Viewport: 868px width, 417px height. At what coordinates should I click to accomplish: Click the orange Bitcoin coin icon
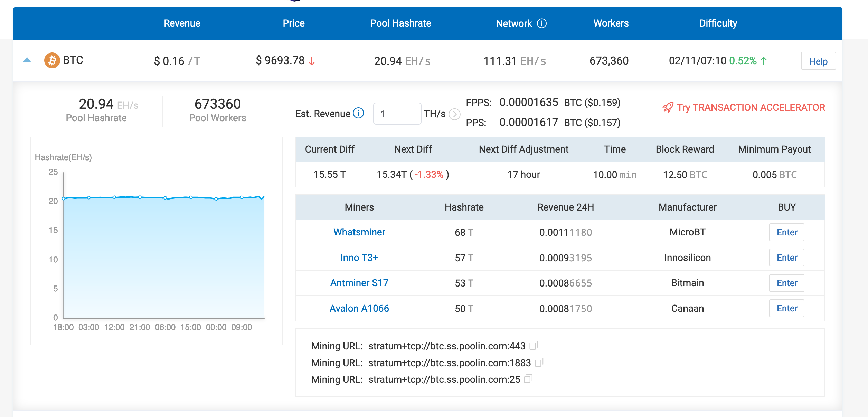(52, 60)
